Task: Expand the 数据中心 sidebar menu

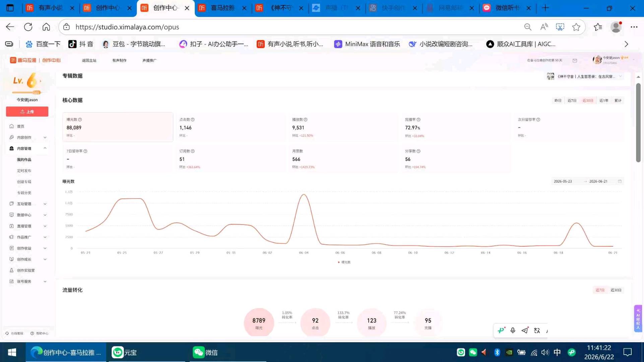Action: pyautogui.click(x=45, y=215)
